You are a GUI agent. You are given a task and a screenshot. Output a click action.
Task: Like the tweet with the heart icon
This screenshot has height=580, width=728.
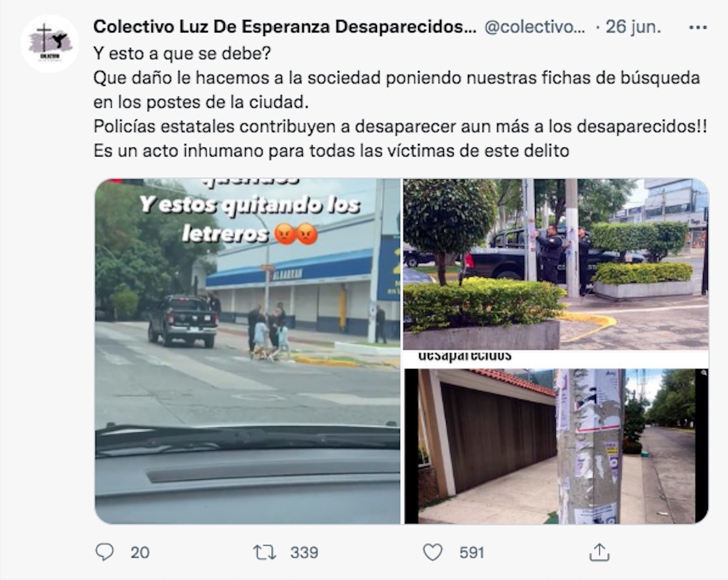[x=433, y=552]
